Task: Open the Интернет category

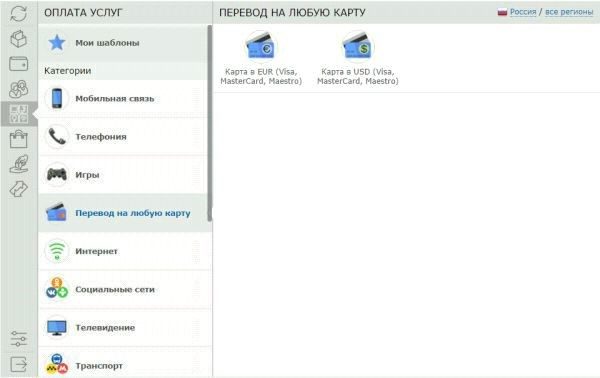Action: 125,251
